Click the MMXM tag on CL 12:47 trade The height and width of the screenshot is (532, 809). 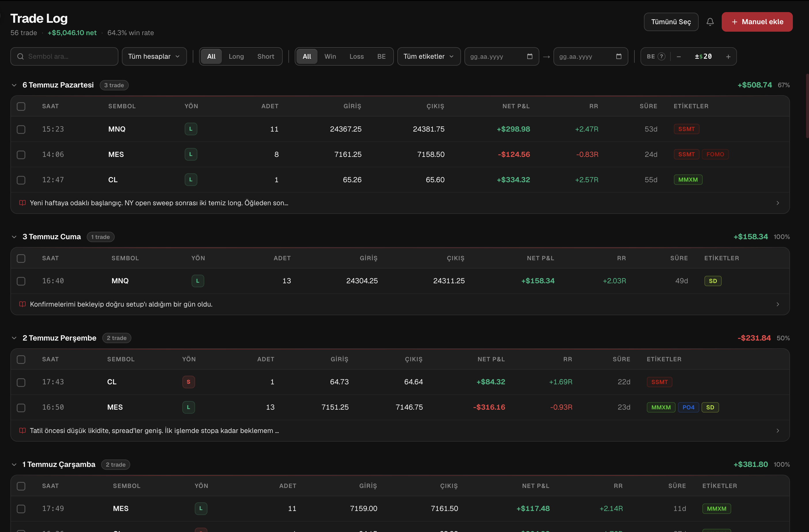click(688, 180)
